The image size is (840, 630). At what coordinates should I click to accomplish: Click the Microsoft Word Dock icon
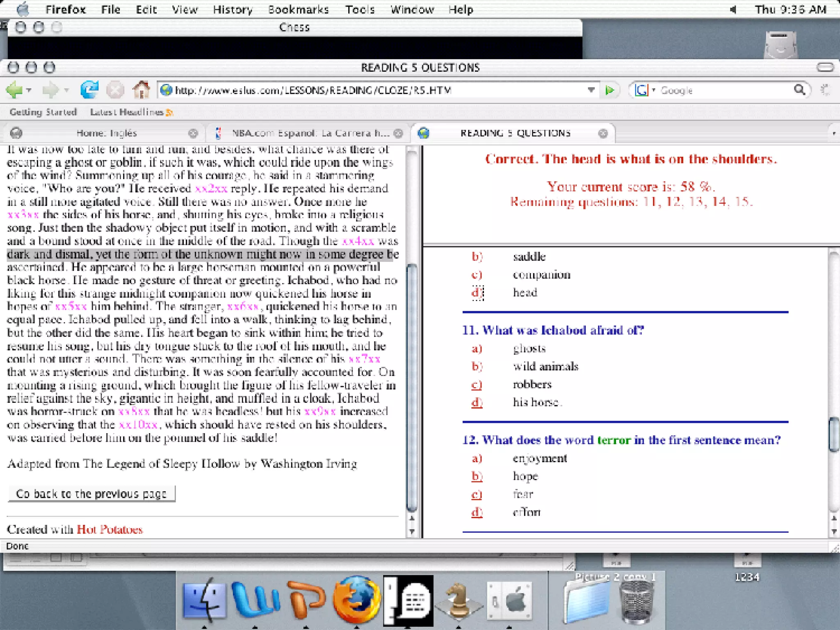pos(255,600)
